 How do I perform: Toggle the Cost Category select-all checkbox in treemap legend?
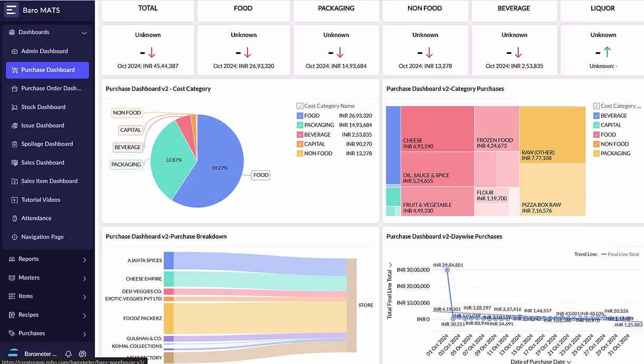596,106
